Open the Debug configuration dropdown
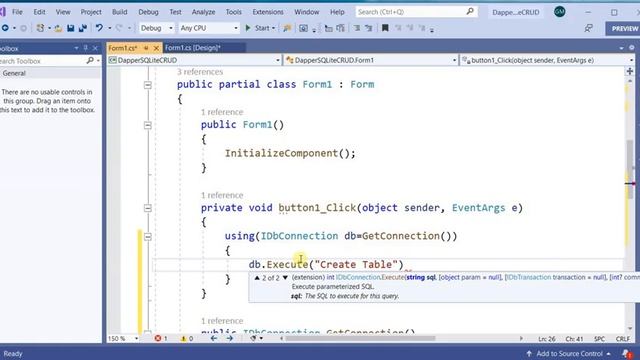 (157, 28)
